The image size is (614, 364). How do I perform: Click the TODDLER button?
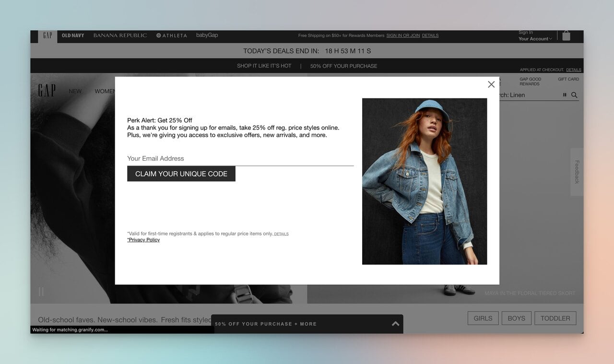click(x=555, y=318)
